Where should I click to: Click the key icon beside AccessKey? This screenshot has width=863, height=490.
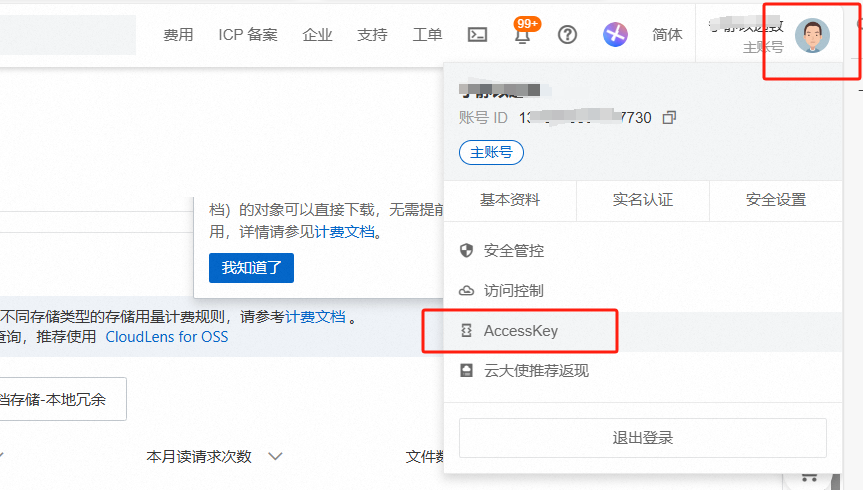466,330
